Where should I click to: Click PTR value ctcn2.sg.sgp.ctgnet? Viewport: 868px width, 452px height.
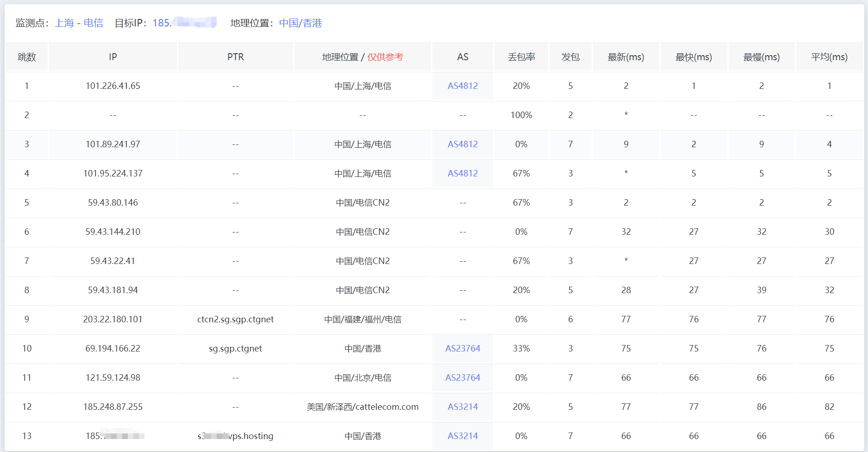236,319
